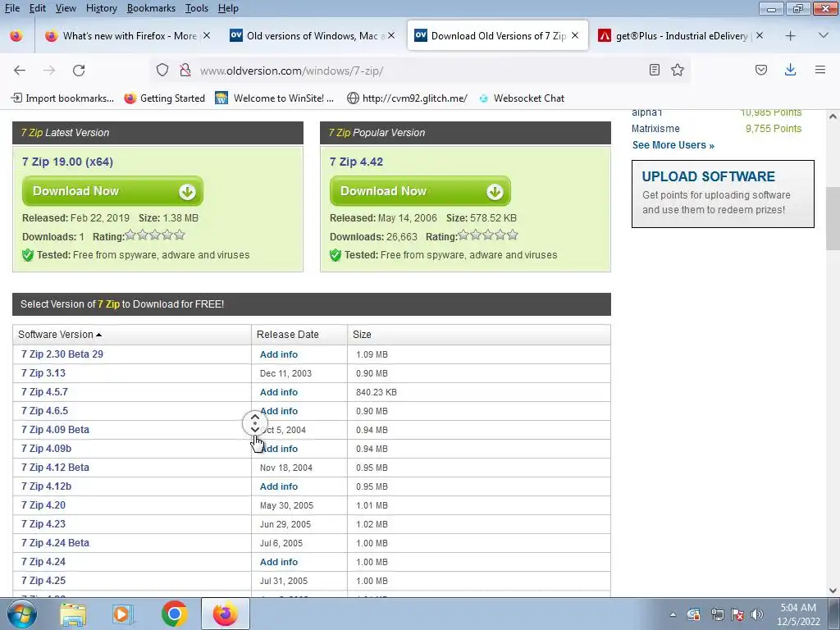
Task: Bookmark this page with the star icon
Action: 678,70
